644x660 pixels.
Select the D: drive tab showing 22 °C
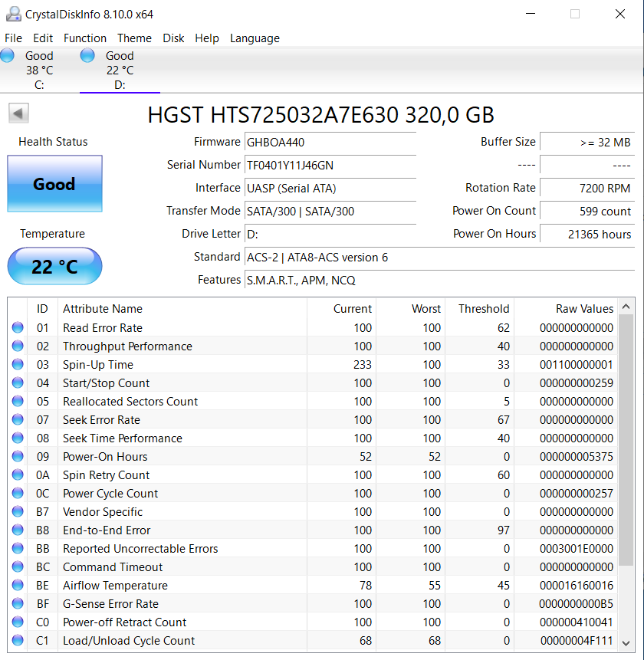pyautogui.click(x=119, y=69)
